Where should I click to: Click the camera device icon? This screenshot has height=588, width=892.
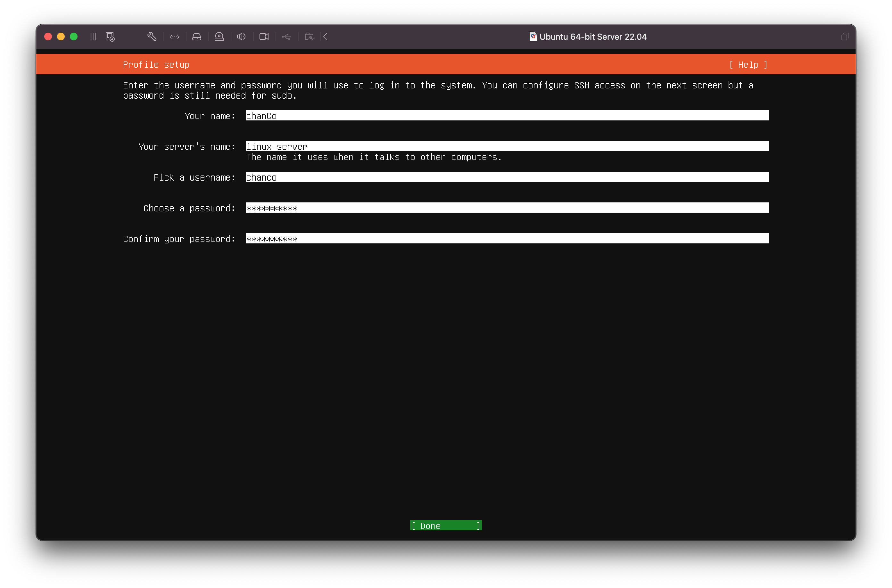(264, 37)
